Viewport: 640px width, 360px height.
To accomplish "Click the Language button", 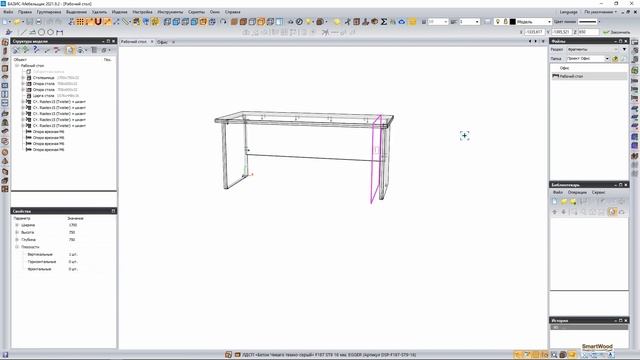I will (569, 12).
